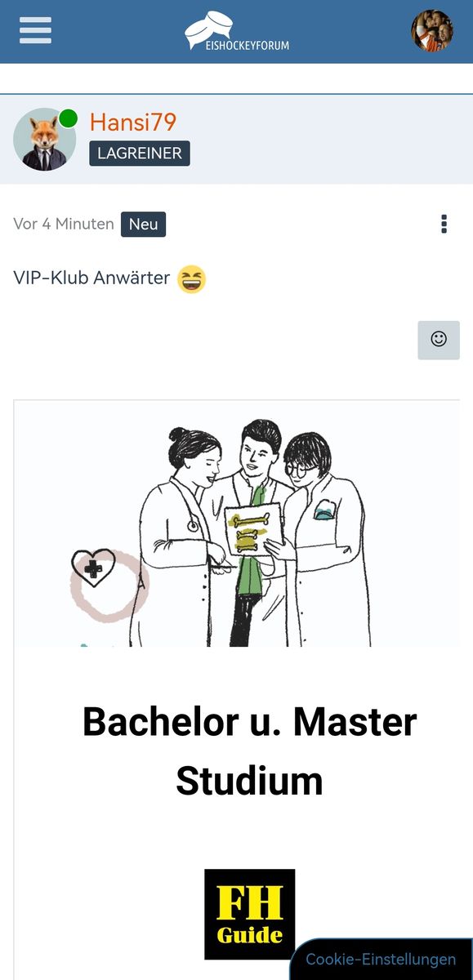Click the 'VIP-Klub Anwärter' post text
473x980 pixels.
point(91,278)
